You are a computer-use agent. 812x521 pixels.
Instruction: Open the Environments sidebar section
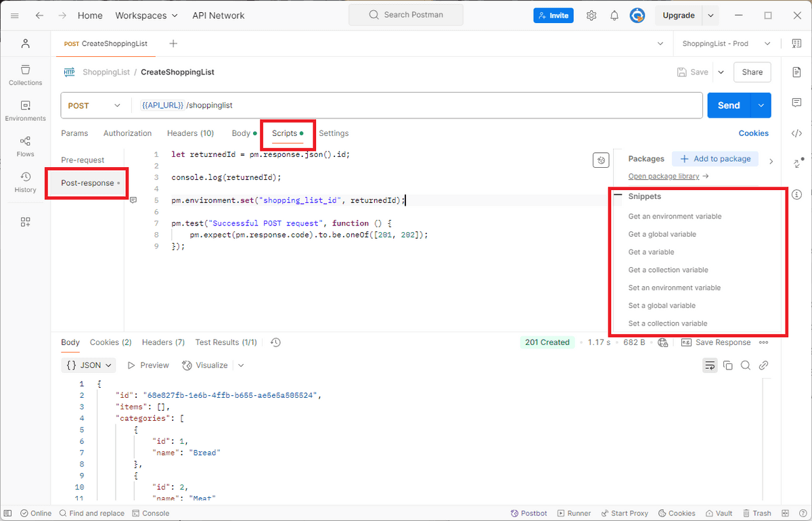click(x=25, y=110)
